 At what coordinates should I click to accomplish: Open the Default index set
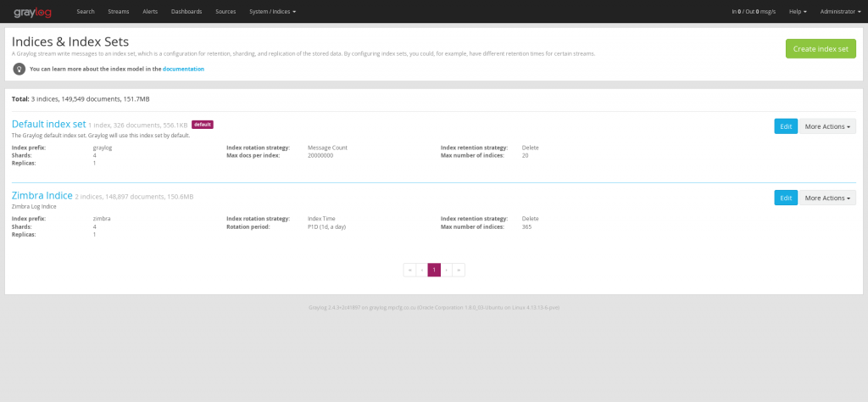click(48, 124)
